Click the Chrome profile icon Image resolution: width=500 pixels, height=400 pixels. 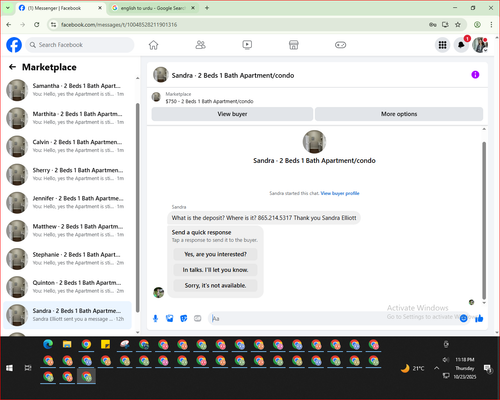[477, 24]
